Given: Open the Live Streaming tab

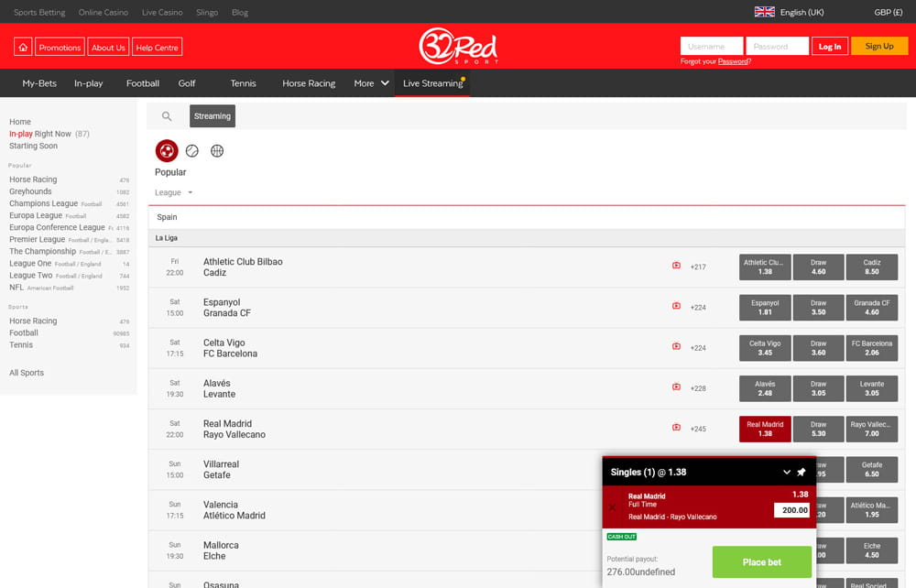Looking at the screenshot, I should 431,83.
